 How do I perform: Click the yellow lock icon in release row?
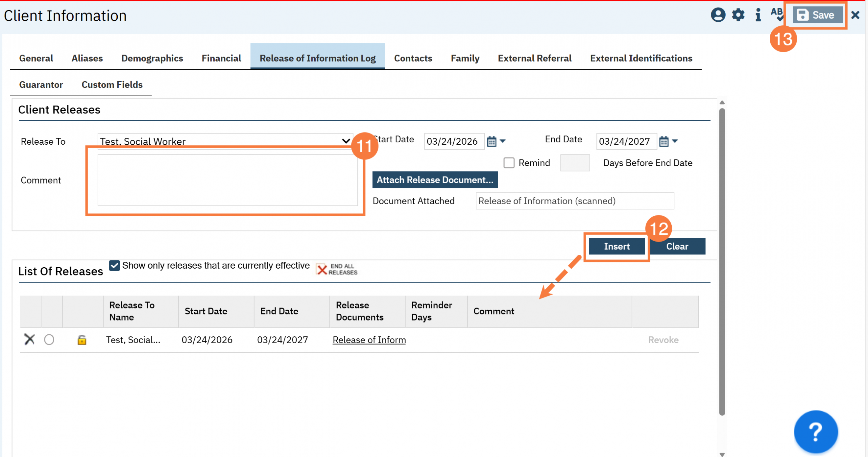pos(82,339)
